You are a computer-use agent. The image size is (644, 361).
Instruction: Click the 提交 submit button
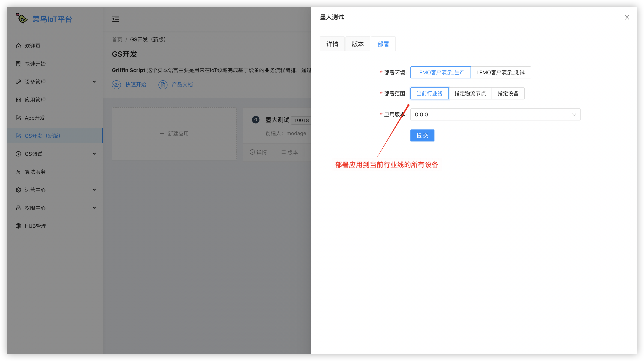click(422, 135)
